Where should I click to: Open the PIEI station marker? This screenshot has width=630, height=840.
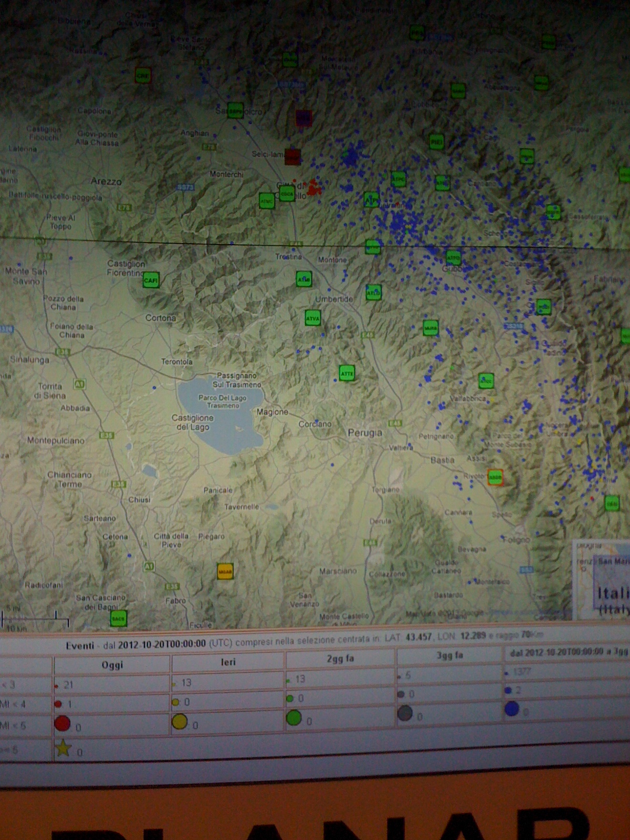[436, 142]
